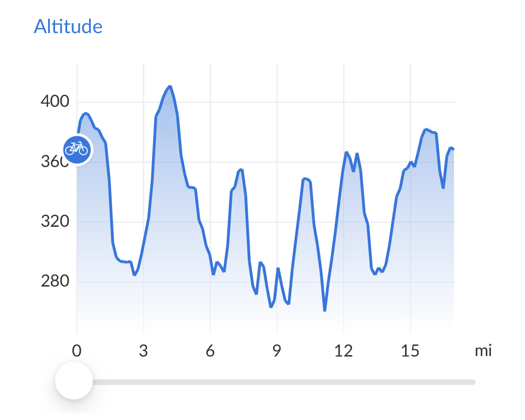Click the 15 mile axis label

(x=410, y=351)
